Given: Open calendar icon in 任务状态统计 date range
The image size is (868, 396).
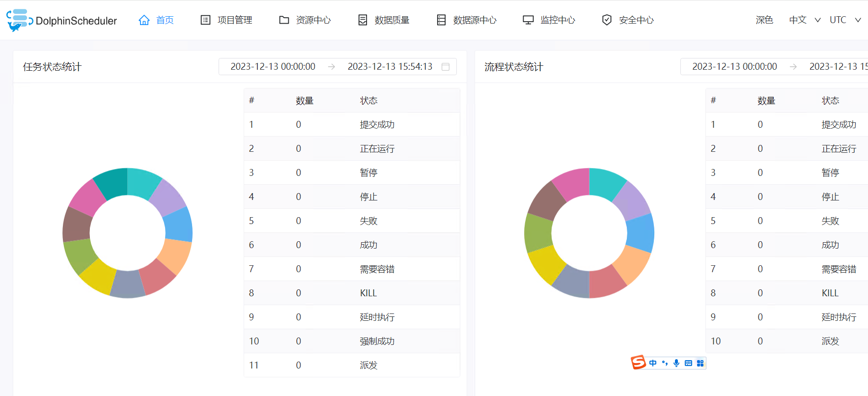Looking at the screenshot, I should [x=446, y=67].
